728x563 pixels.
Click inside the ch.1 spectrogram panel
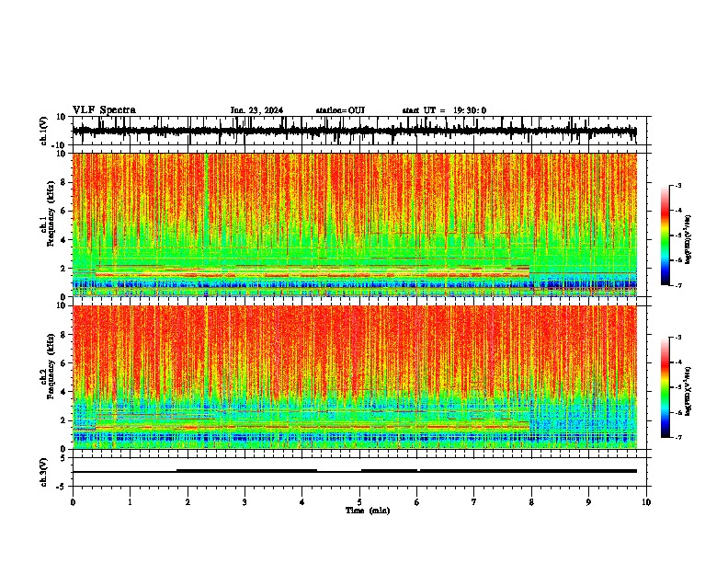click(x=355, y=224)
